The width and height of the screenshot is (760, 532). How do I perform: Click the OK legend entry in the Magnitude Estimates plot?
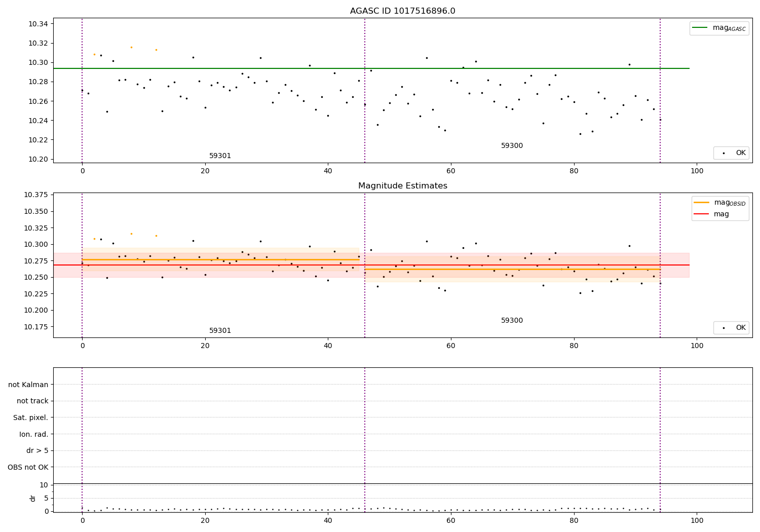[732, 328]
